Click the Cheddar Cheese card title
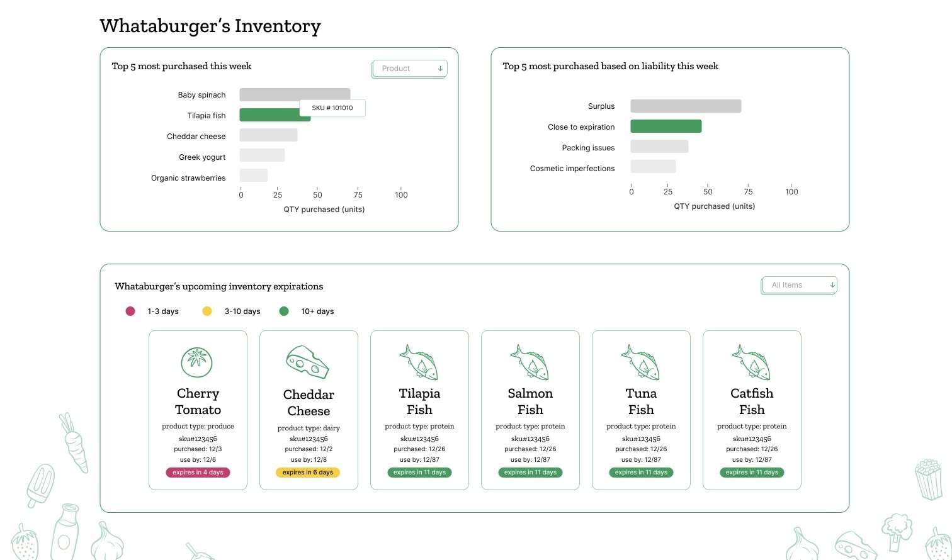Image resolution: width=952 pixels, height=560 pixels. (x=309, y=403)
